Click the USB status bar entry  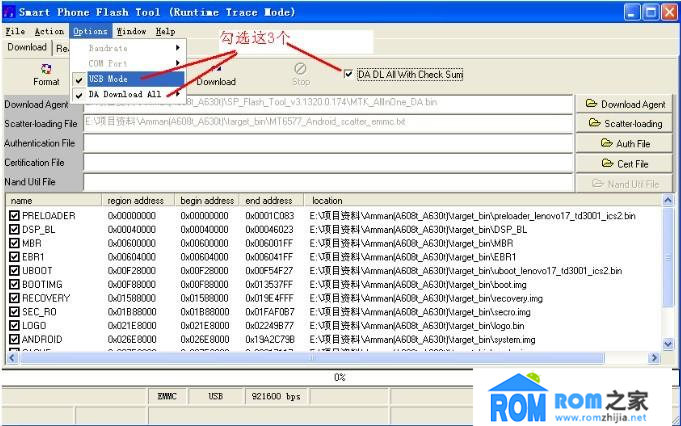point(215,396)
